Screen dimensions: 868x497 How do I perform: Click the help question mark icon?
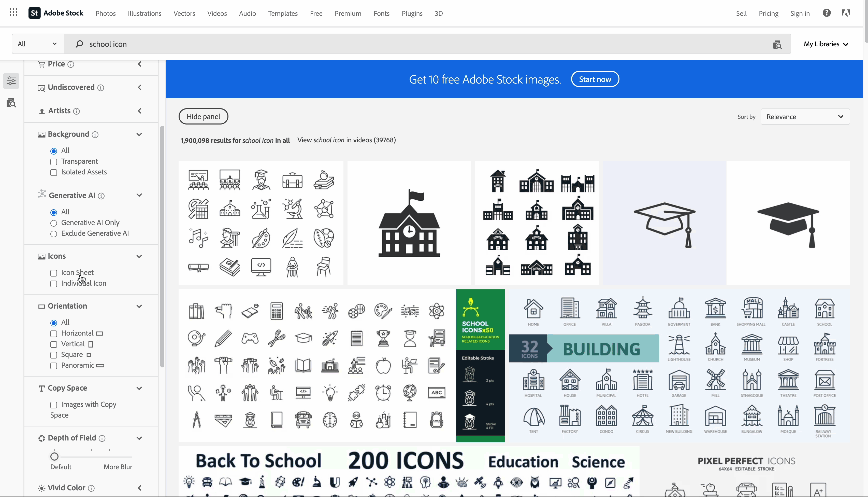[827, 13]
